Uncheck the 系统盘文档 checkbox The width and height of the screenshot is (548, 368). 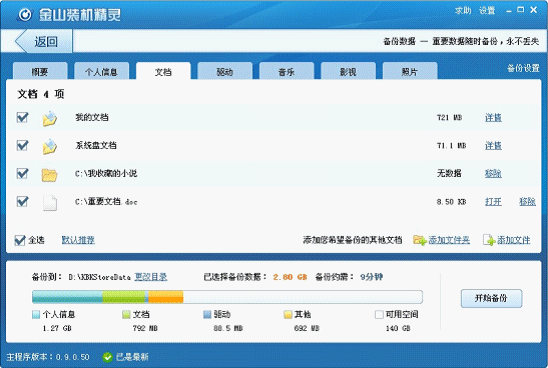click(22, 145)
